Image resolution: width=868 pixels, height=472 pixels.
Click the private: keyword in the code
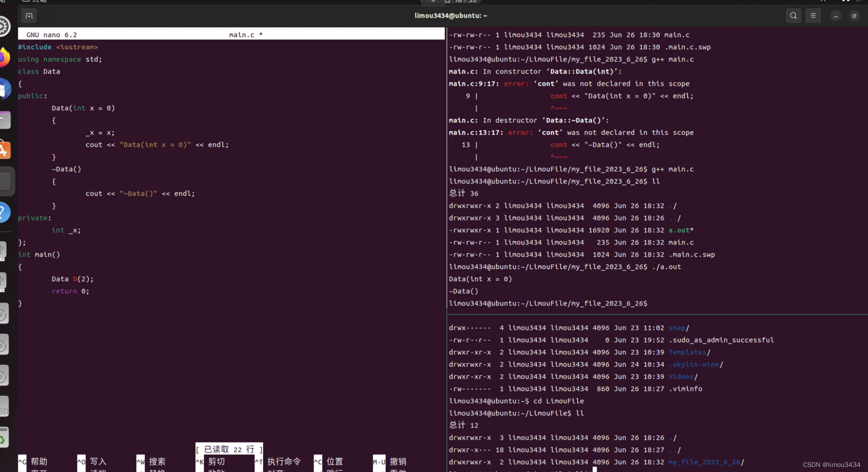[35, 218]
